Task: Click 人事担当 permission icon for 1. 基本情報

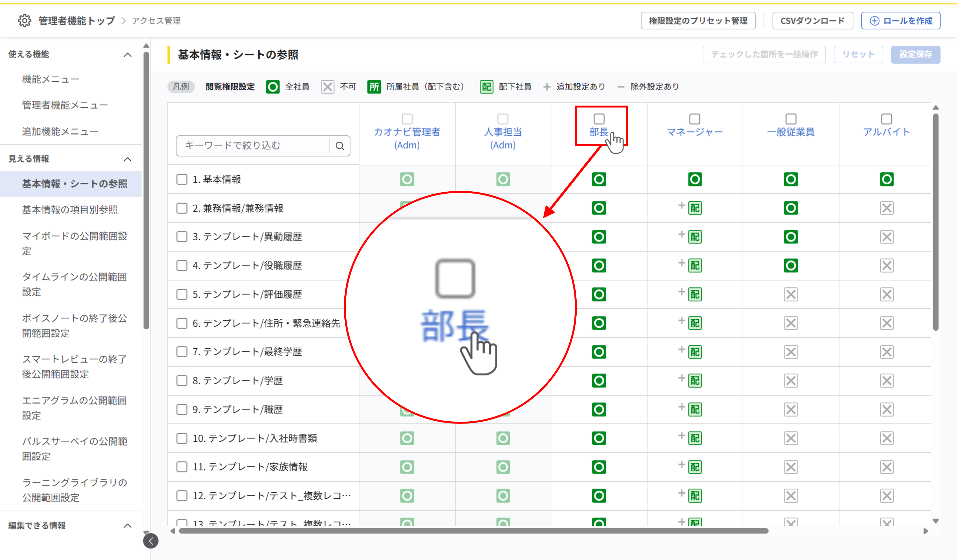Action: pyautogui.click(x=503, y=179)
